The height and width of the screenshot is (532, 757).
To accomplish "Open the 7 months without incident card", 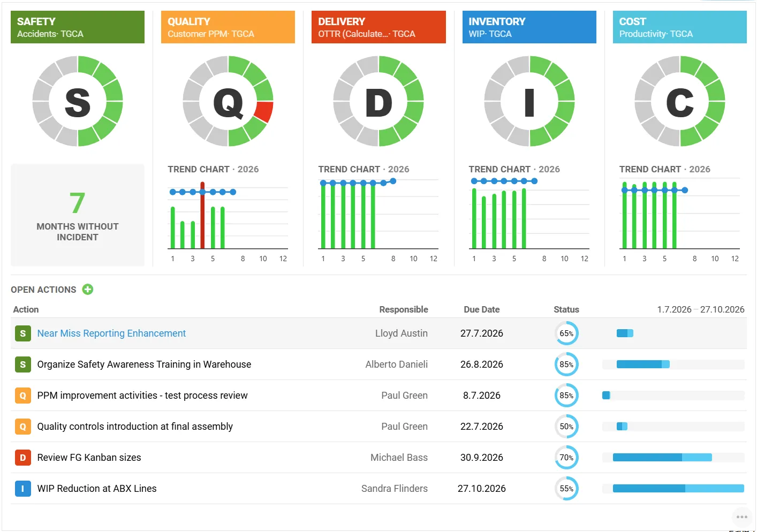I will point(78,215).
